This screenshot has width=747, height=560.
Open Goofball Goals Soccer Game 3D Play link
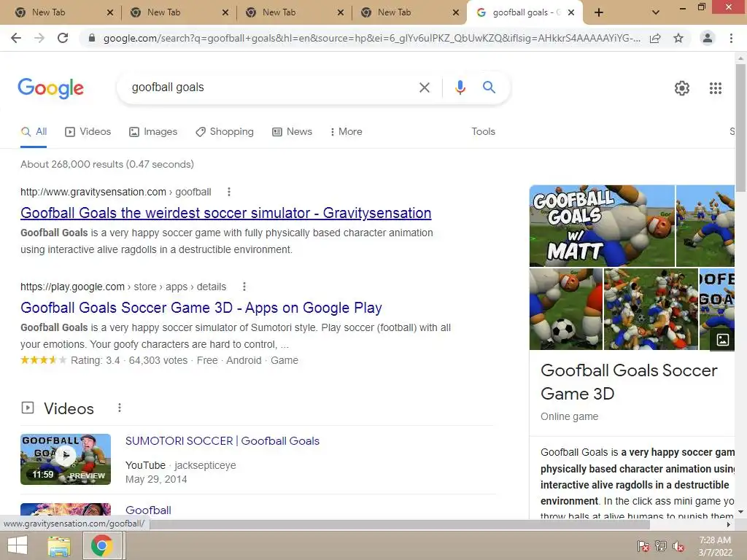click(x=201, y=308)
